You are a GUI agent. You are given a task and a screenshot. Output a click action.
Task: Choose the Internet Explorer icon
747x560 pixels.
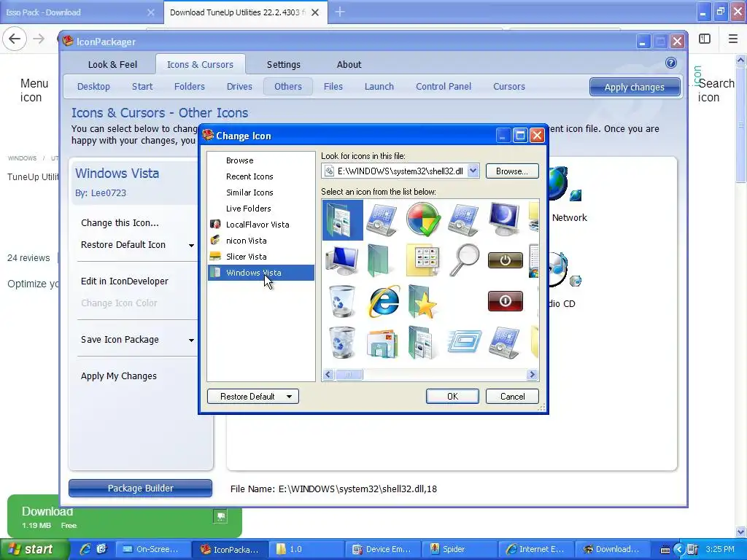click(x=384, y=301)
